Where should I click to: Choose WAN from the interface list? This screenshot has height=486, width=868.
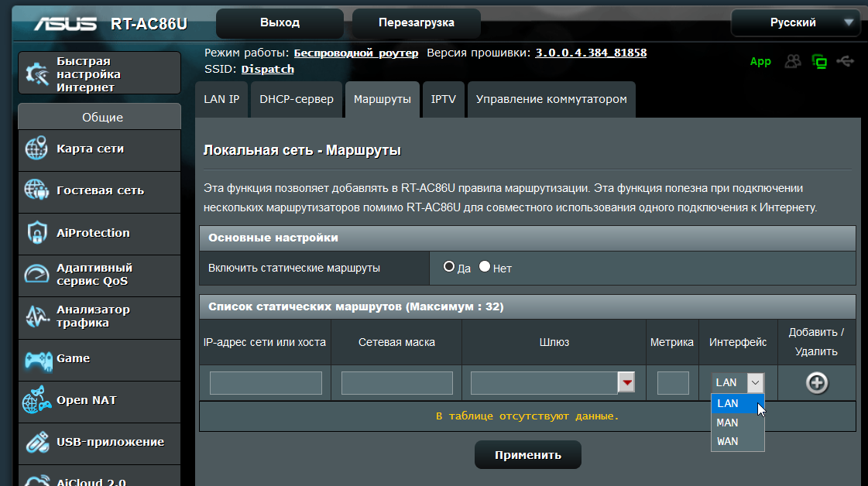737,441
